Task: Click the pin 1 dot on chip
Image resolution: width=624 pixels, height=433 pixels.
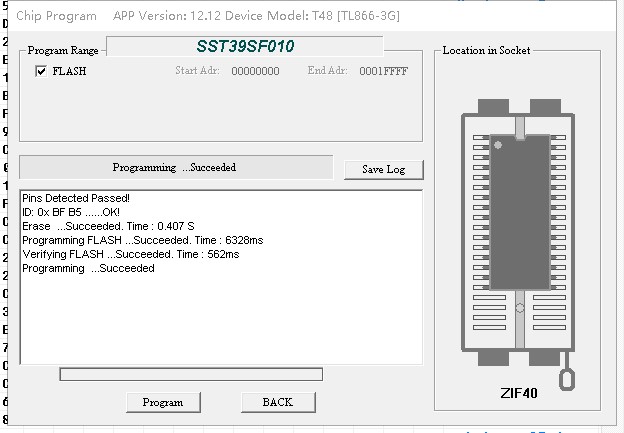Action: pos(498,146)
